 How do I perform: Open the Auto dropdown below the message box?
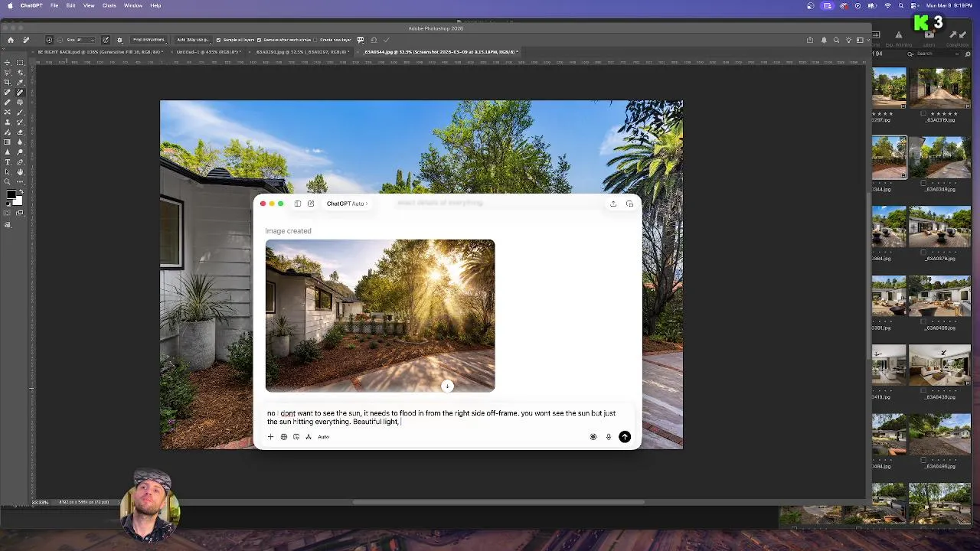(324, 437)
